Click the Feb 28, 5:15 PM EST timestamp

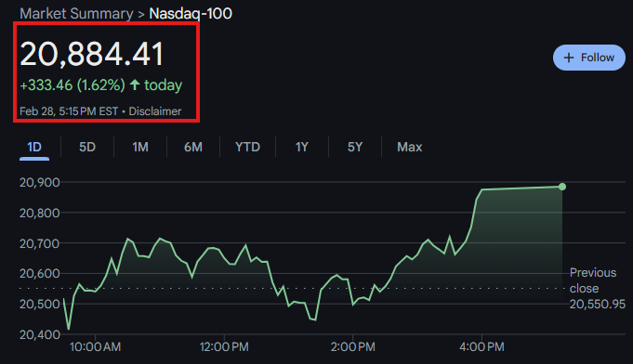(x=69, y=111)
